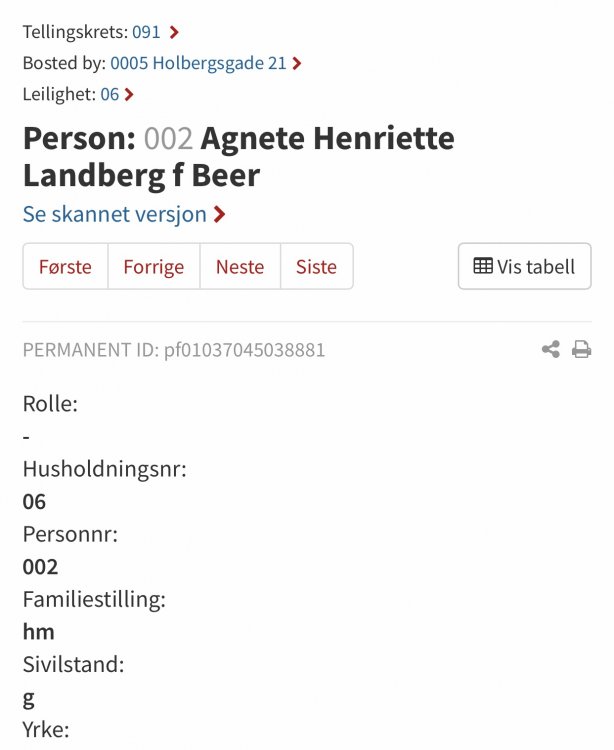Click the share icon
614x750 pixels.
(x=550, y=349)
